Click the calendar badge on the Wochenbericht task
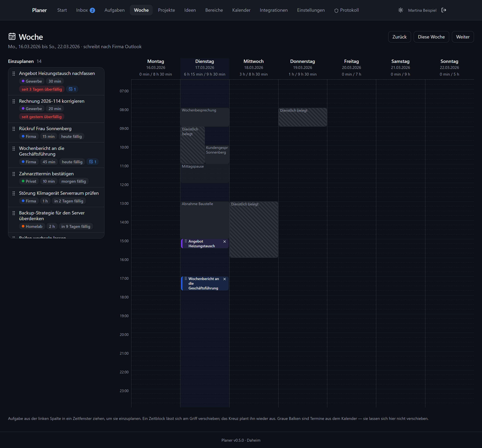Screen dimensions: 482x448 coord(93,162)
